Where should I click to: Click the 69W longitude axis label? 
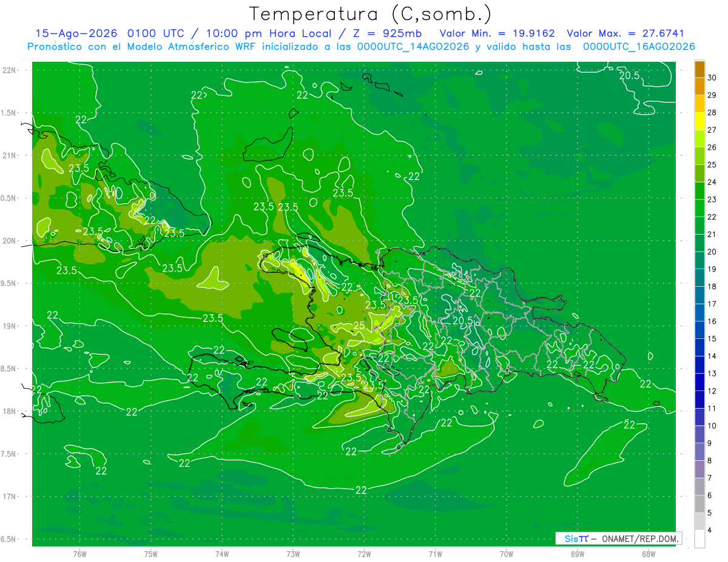coord(577,553)
